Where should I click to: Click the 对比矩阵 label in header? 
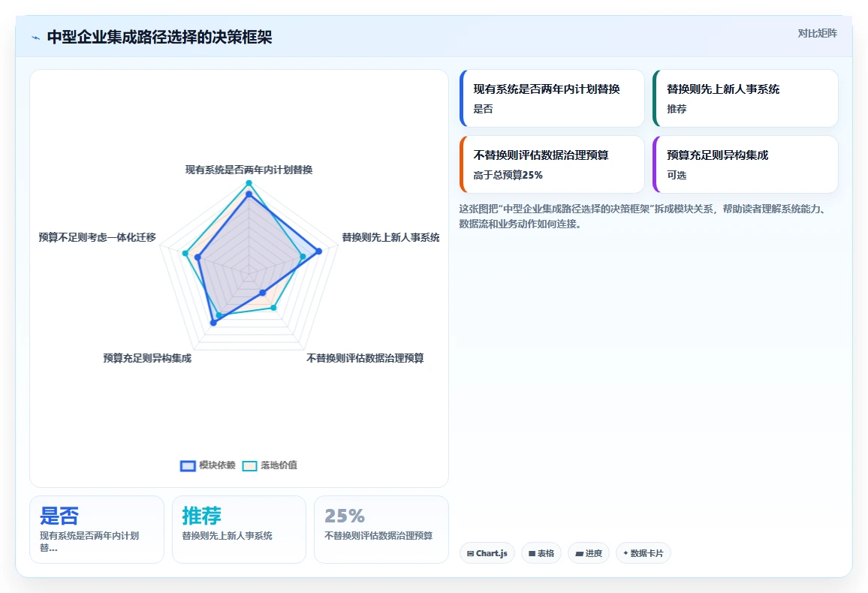click(x=817, y=33)
